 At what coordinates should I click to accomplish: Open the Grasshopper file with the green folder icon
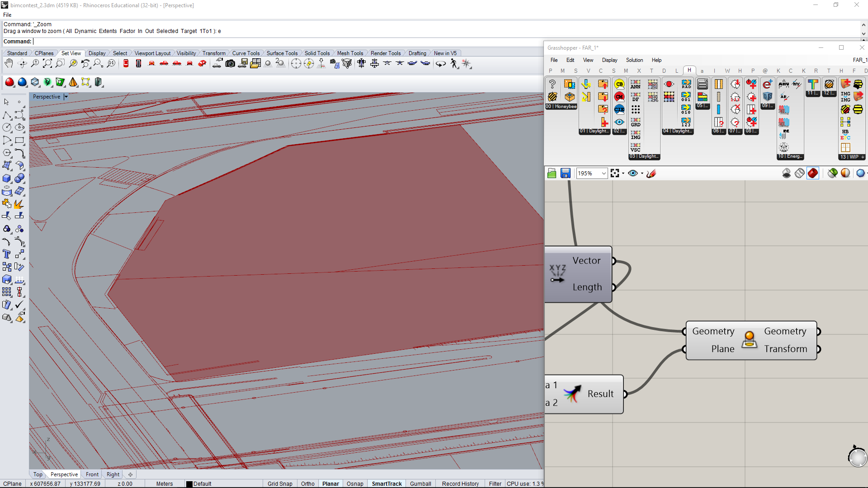(x=552, y=174)
